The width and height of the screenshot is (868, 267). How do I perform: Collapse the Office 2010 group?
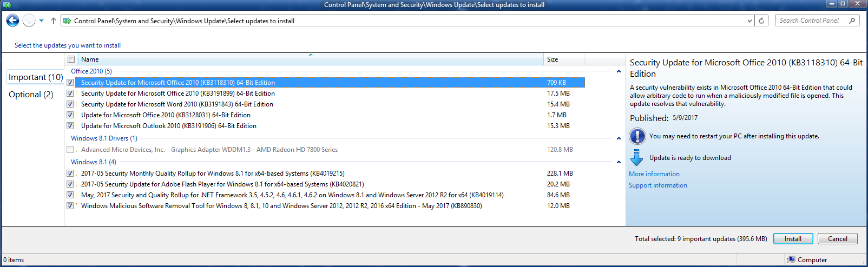click(619, 71)
